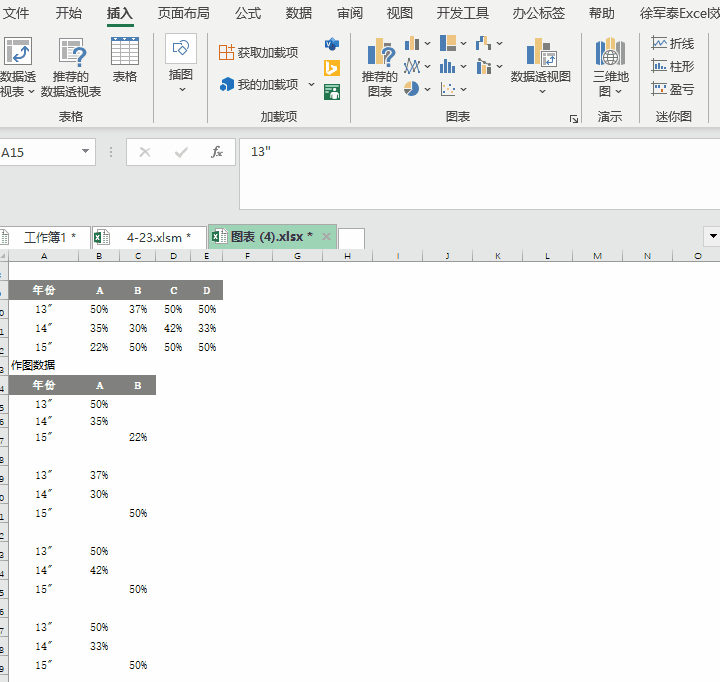Switch to the Review (审阅) tab
720x682 pixels.
coord(350,13)
